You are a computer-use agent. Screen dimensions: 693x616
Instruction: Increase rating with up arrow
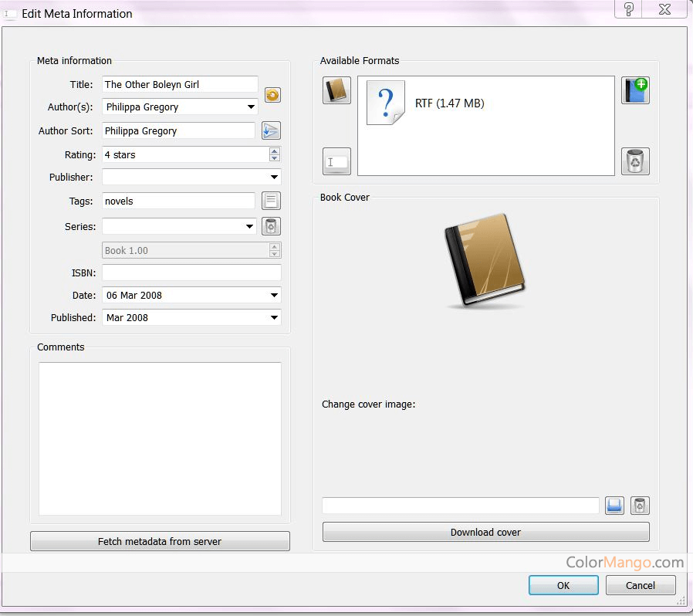pyautogui.click(x=275, y=151)
